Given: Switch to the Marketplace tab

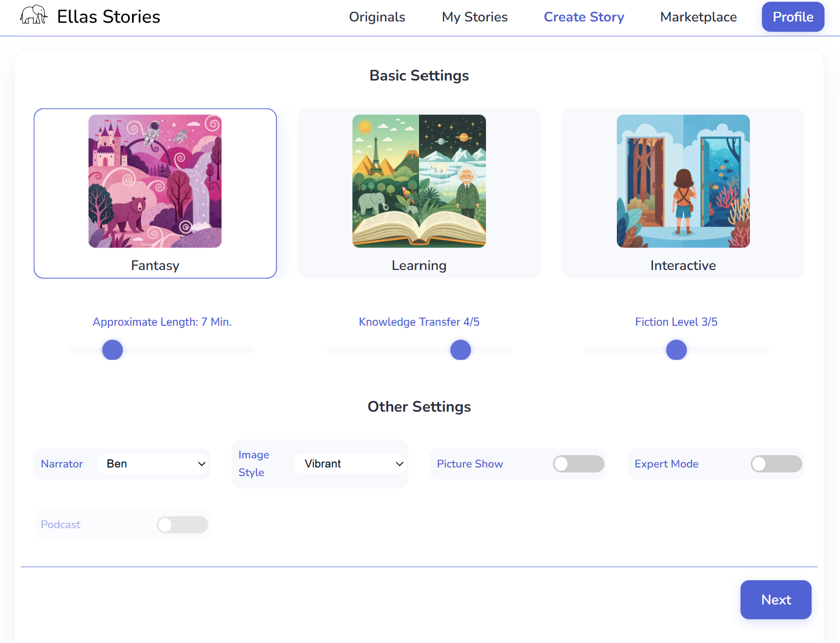Looking at the screenshot, I should tap(698, 17).
